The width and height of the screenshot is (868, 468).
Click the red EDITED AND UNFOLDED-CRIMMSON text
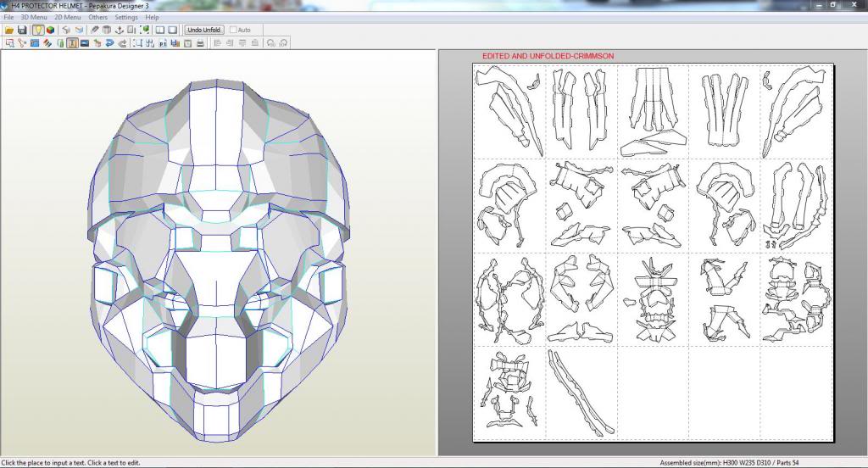point(548,56)
